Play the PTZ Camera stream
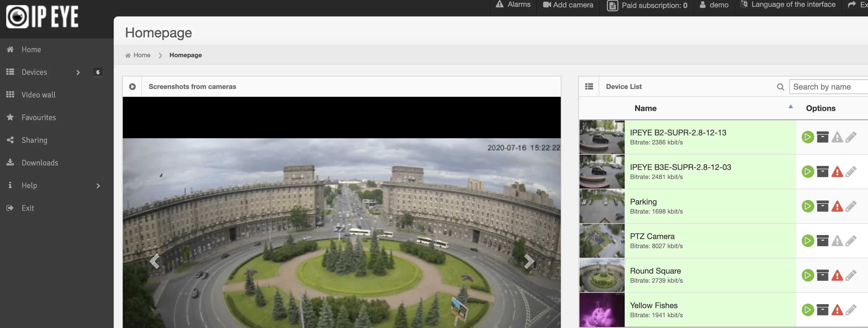This screenshot has height=328, width=868. click(x=808, y=241)
